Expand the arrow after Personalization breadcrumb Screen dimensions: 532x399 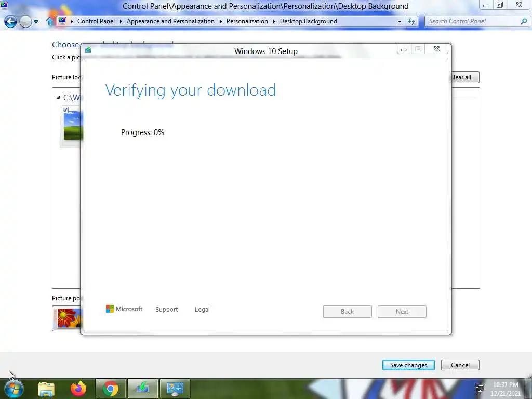(274, 21)
